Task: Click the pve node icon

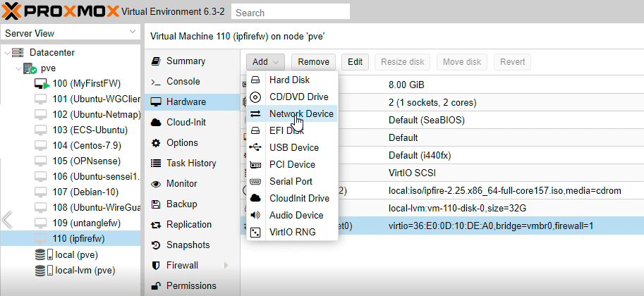Action: tap(30, 68)
